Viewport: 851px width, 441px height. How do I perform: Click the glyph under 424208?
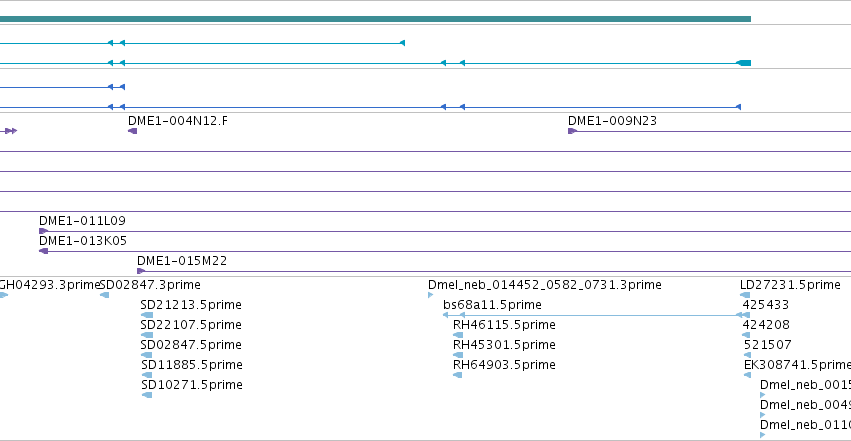(746, 335)
